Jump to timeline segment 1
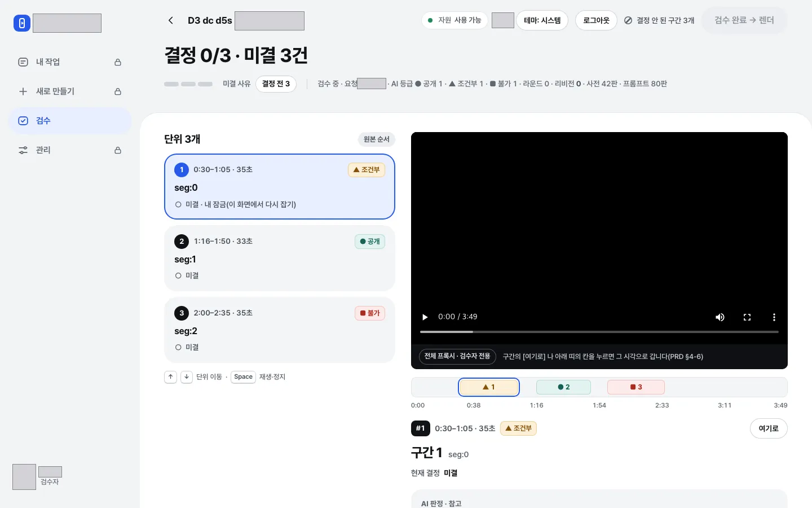This screenshot has height=508, width=812. click(x=489, y=387)
